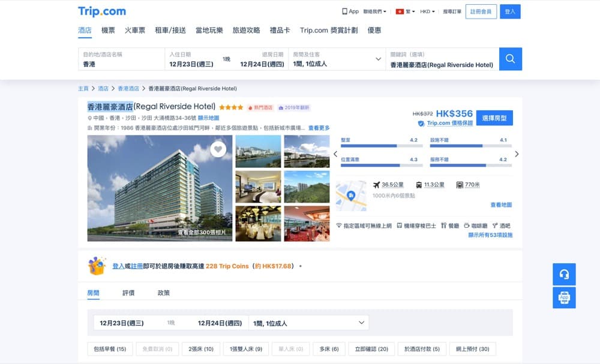Select the 旅遊攻略 navigation tab

(246, 30)
